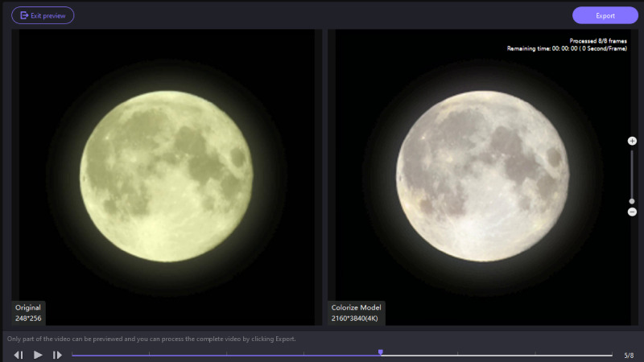Click the purple Export button

(605, 15)
